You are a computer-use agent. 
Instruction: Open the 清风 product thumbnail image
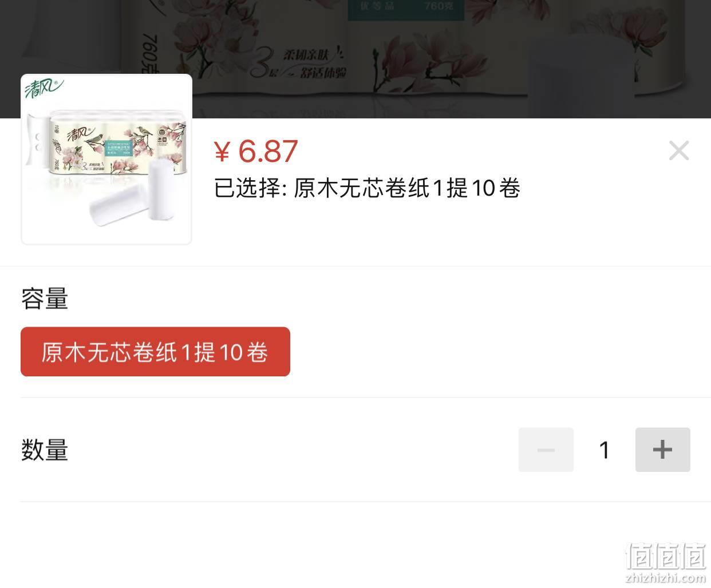[x=106, y=160]
